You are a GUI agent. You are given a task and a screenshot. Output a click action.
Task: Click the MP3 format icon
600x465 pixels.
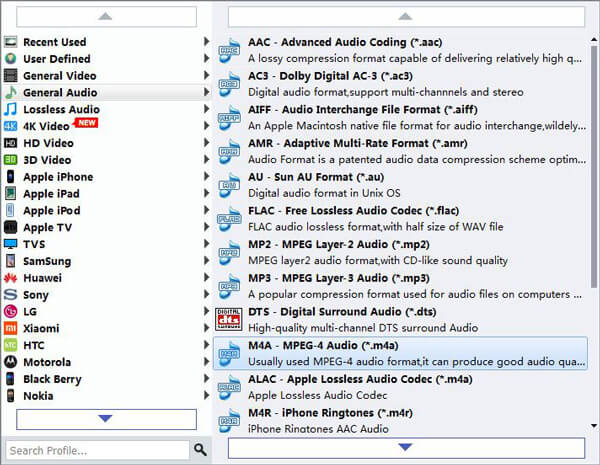tap(228, 286)
